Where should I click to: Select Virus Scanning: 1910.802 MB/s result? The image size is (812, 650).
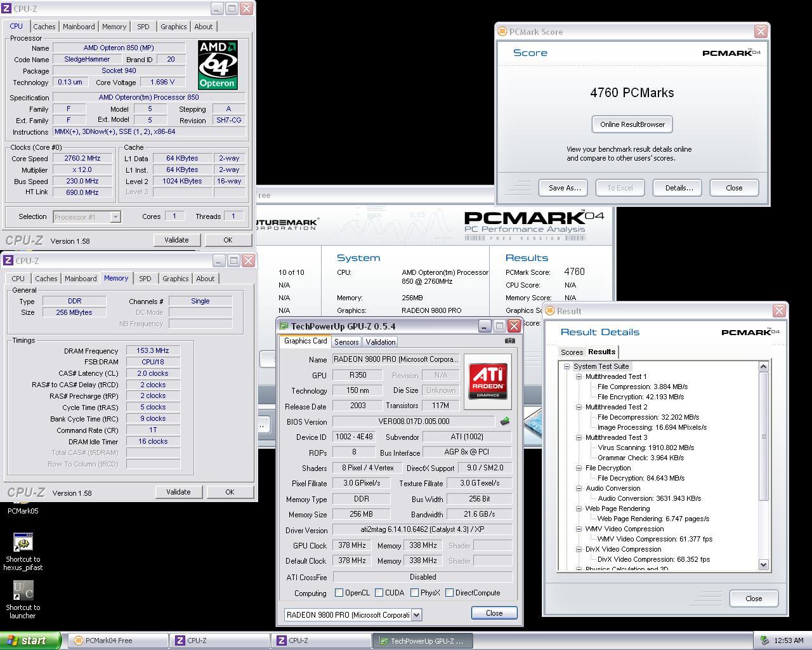[x=645, y=448]
